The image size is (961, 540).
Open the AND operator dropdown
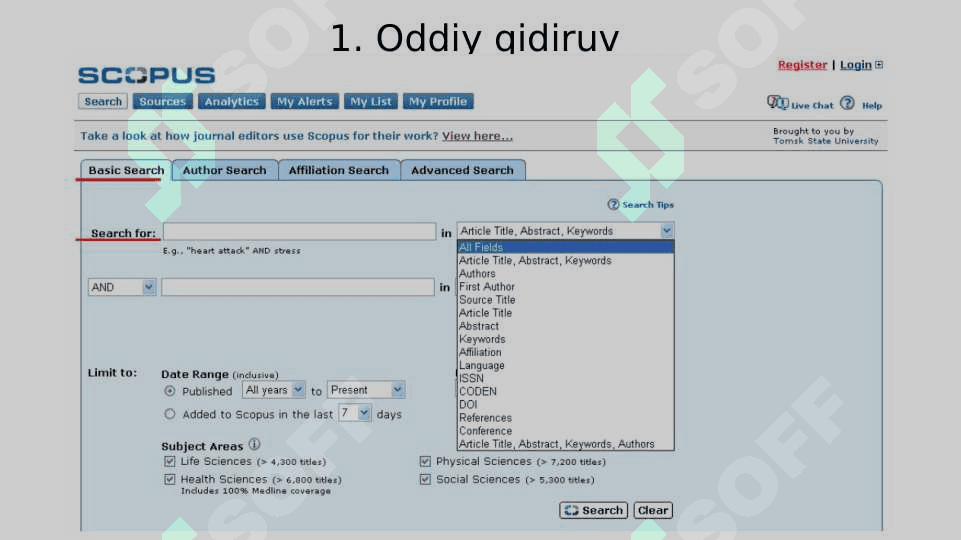(x=122, y=287)
